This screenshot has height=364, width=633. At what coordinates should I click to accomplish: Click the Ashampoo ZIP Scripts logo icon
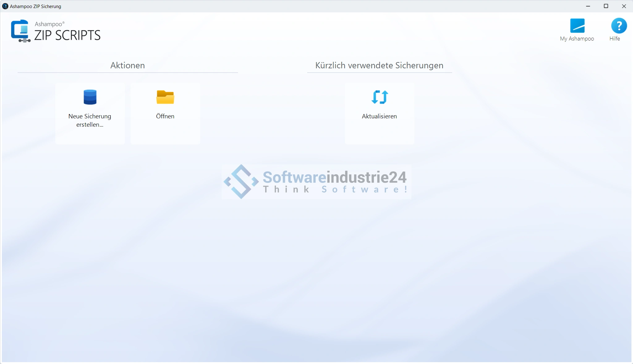click(20, 31)
